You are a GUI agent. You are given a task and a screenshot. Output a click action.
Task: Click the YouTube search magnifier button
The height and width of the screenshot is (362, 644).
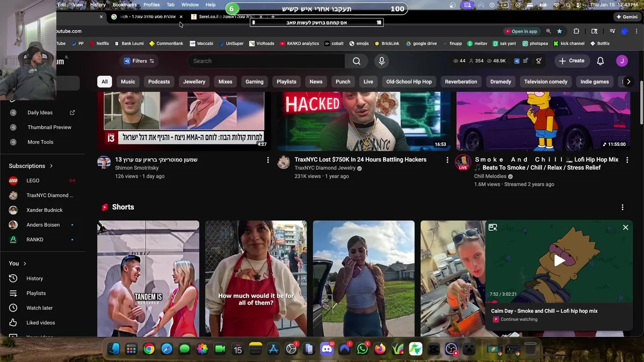click(356, 61)
